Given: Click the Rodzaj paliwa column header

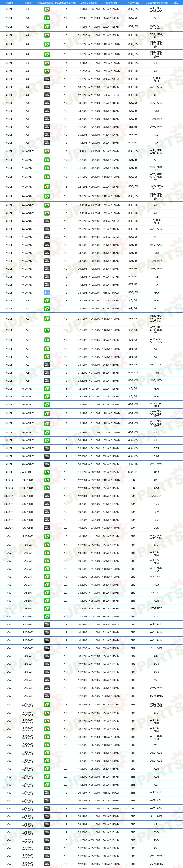Looking at the screenshot, I should pyautogui.click(x=46, y=2).
